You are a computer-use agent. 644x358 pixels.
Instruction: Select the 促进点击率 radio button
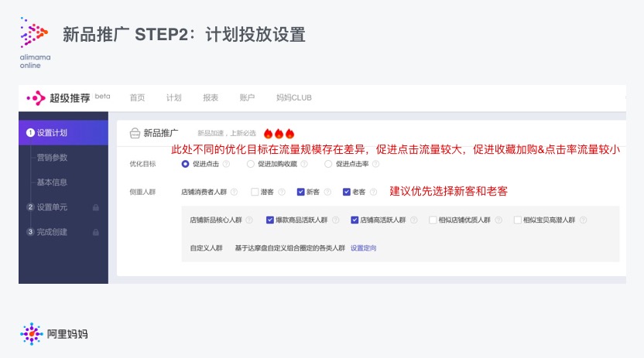tap(328, 164)
